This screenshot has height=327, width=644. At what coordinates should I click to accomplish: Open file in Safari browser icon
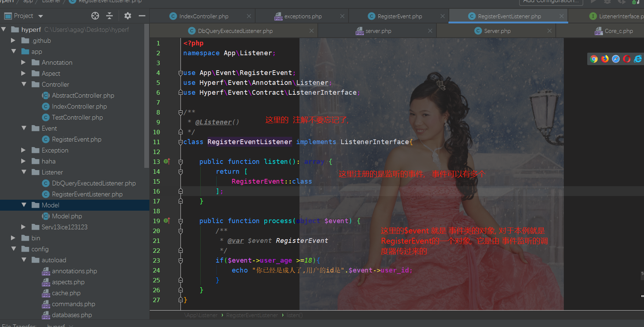616,59
